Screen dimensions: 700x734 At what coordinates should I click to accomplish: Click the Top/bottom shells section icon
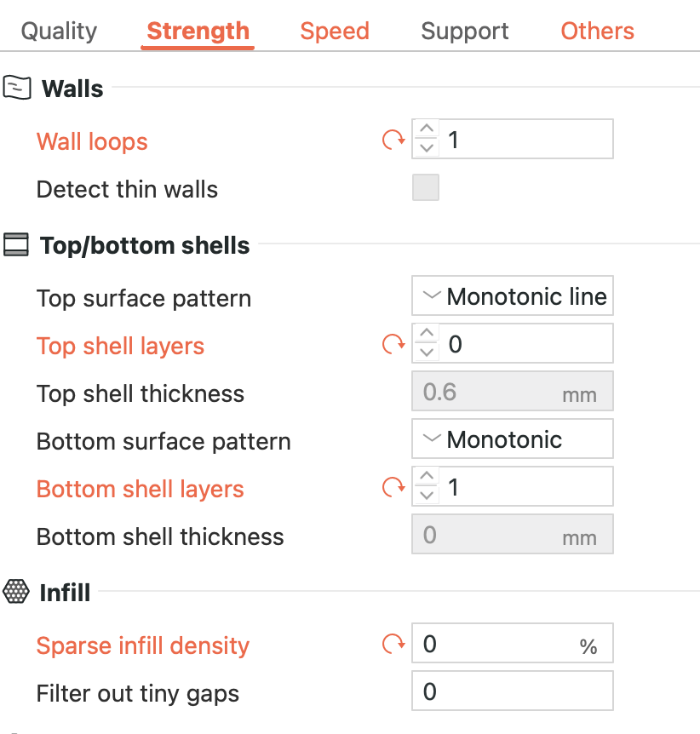tap(17, 245)
